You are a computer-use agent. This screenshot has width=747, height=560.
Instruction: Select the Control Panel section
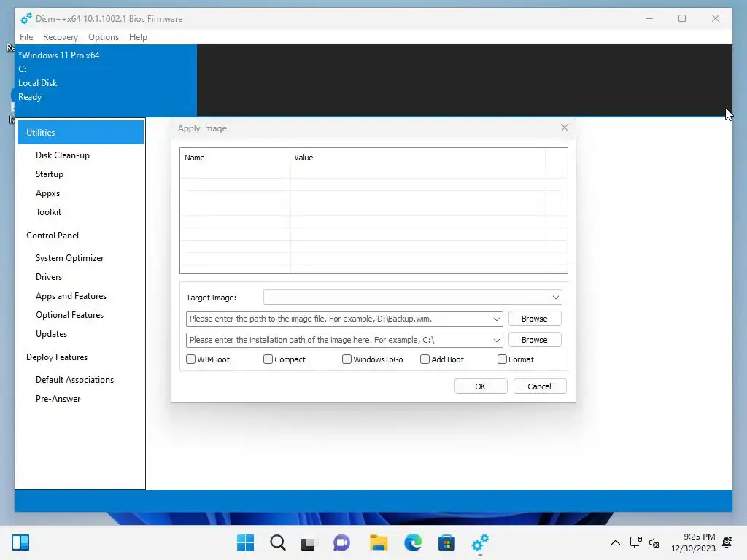[53, 236]
